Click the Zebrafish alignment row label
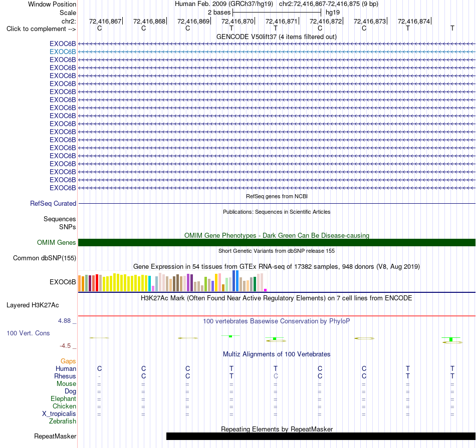Screen dimensions: 476x448 (x=63, y=421)
